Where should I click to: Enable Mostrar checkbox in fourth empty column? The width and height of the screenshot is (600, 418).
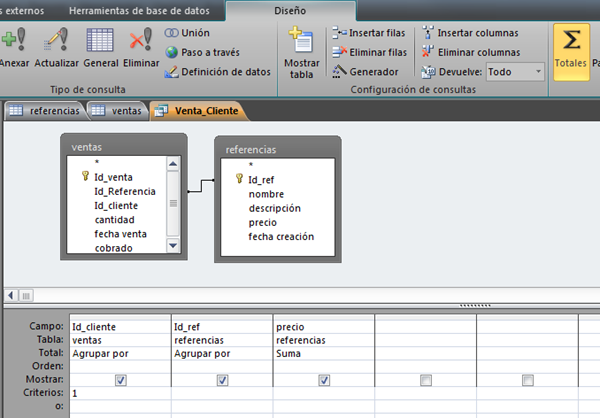[x=426, y=381]
